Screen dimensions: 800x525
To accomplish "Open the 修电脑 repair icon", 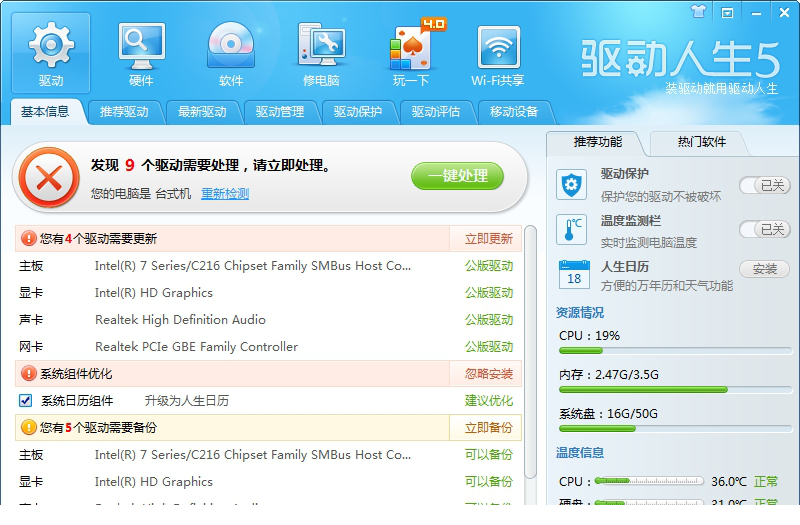I will click(321, 53).
